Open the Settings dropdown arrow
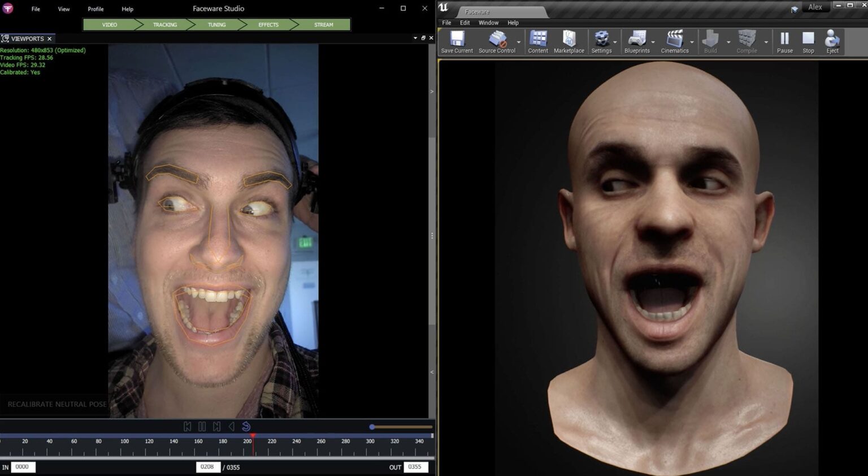The height and width of the screenshot is (476, 868). point(614,42)
